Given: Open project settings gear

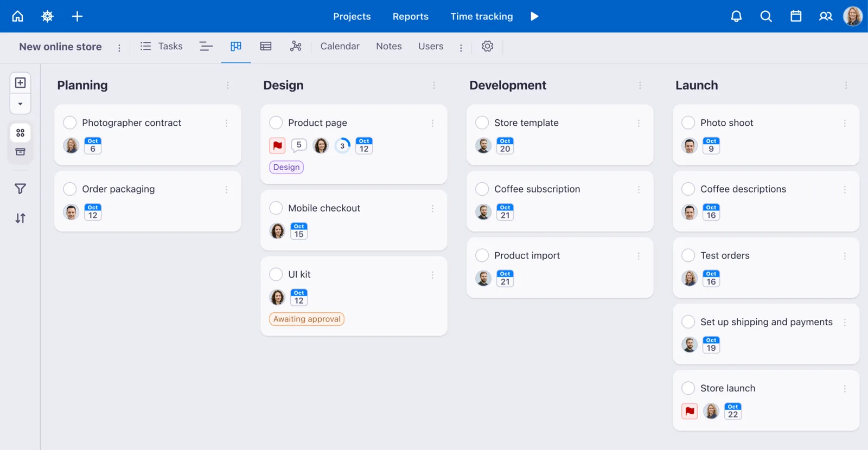Looking at the screenshot, I should pos(488,47).
